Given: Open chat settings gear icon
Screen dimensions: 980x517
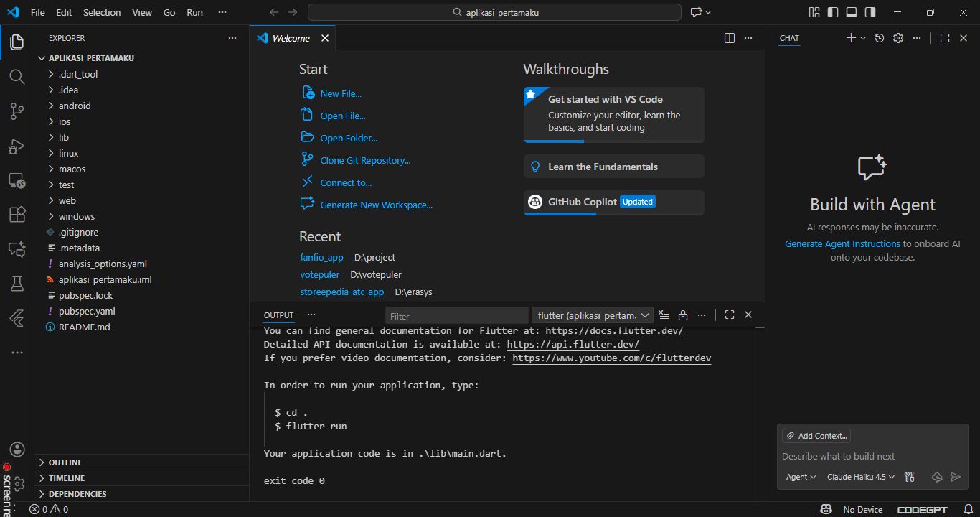Looking at the screenshot, I should 898,38.
